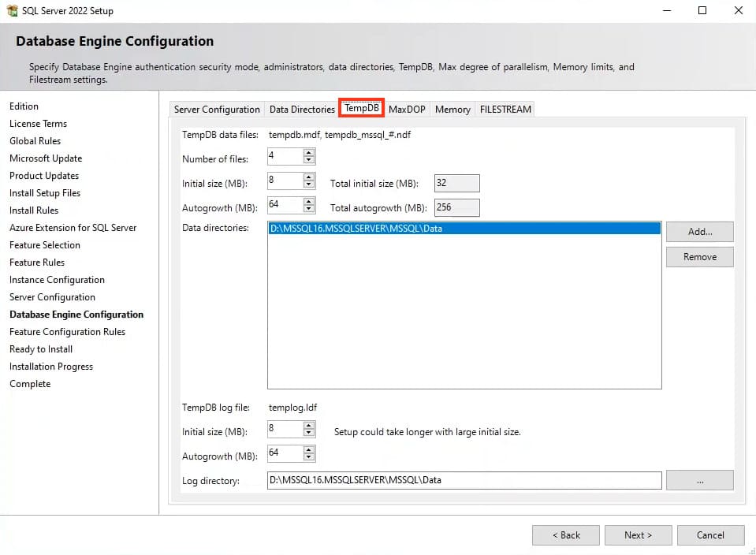
Task: Browse for log directory with ... button
Action: [699, 480]
